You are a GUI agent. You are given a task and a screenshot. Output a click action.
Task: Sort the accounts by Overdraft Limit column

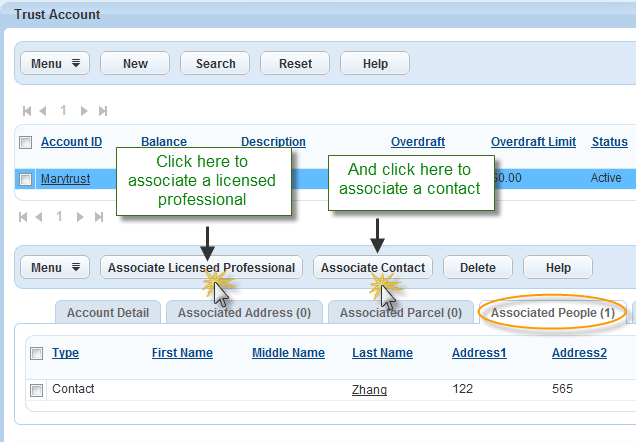coord(533,142)
